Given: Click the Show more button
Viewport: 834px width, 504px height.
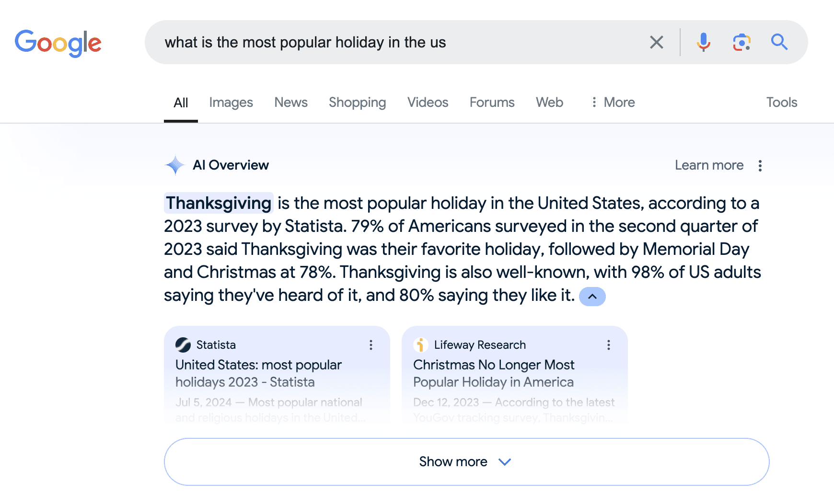Looking at the screenshot, I should coord(452,461).
